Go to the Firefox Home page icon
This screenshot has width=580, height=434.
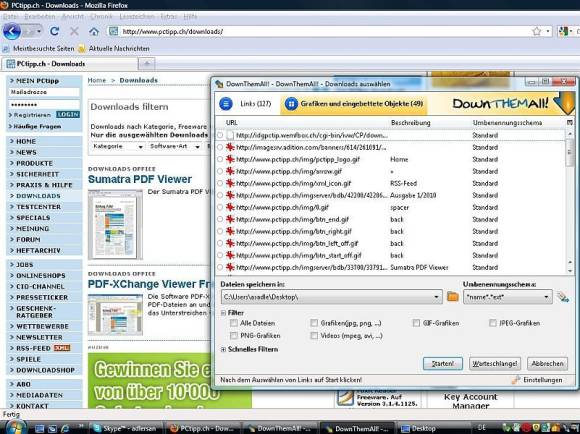[94, 32]
